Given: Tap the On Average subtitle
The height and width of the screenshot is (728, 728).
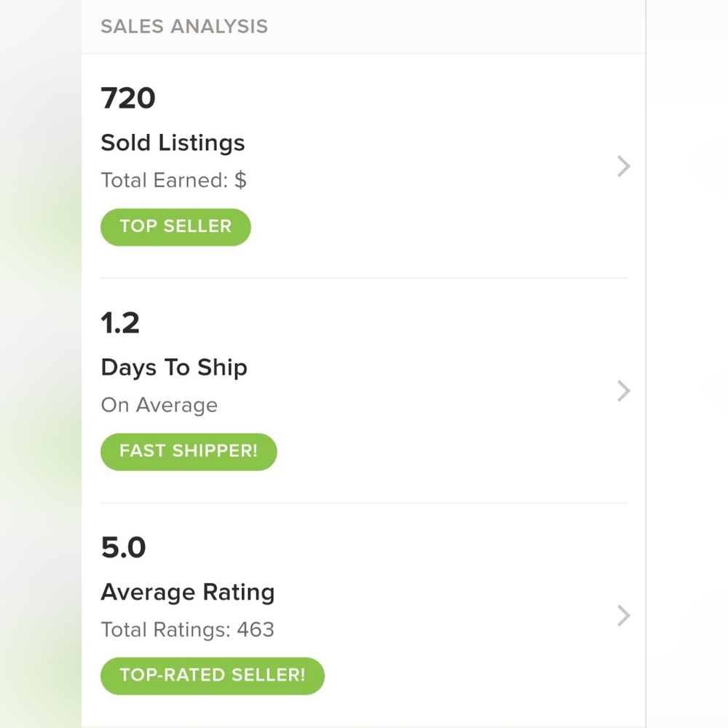Looking at the screenshot, I should coord(159,405).
